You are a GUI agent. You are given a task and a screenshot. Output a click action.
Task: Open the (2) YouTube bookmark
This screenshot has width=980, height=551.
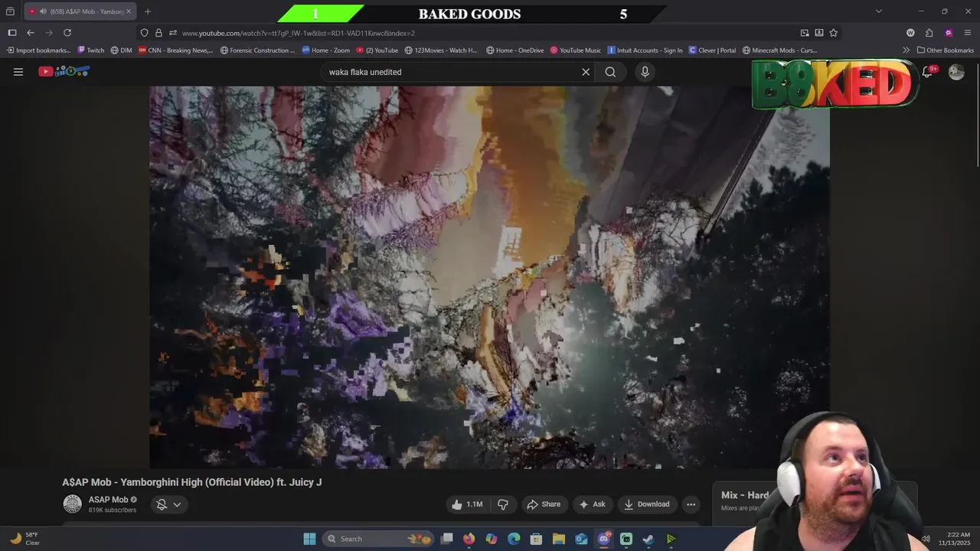coord(377,51)
